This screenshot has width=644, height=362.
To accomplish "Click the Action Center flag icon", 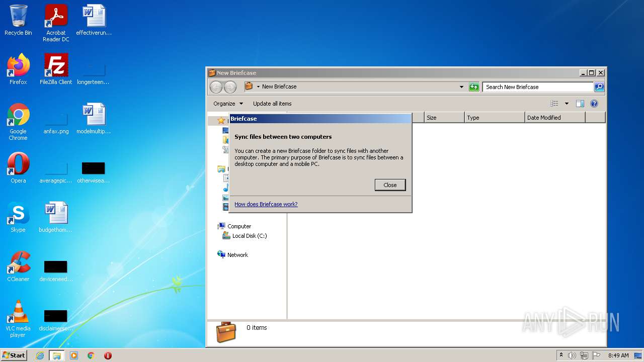I will [596, 355].
